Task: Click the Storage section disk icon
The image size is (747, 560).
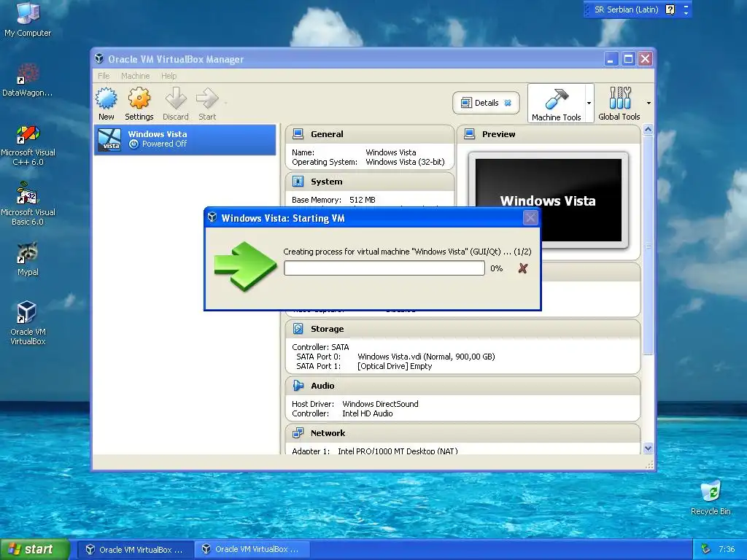Action: 298,329
